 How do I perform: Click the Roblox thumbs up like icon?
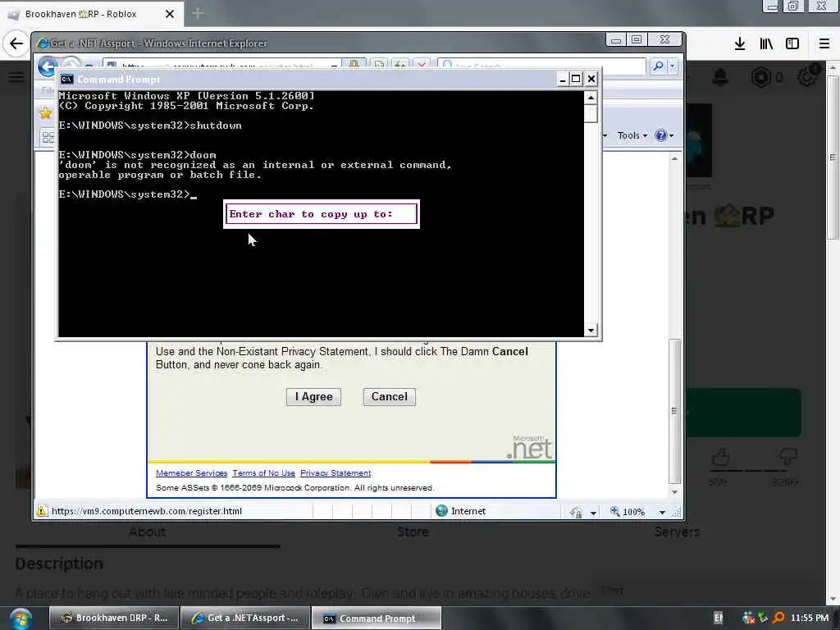(720, 458)
